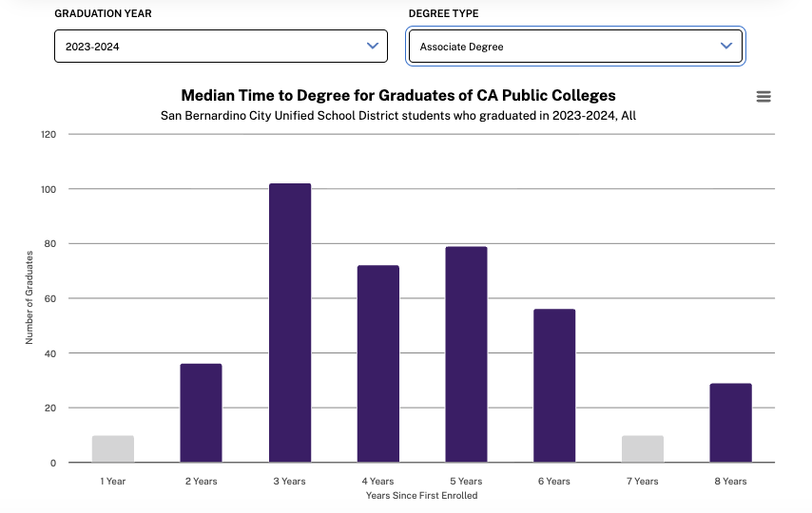812x513 pixels.
Task: Click the Graduation Year chevron arrow
Action: (373, 46)
